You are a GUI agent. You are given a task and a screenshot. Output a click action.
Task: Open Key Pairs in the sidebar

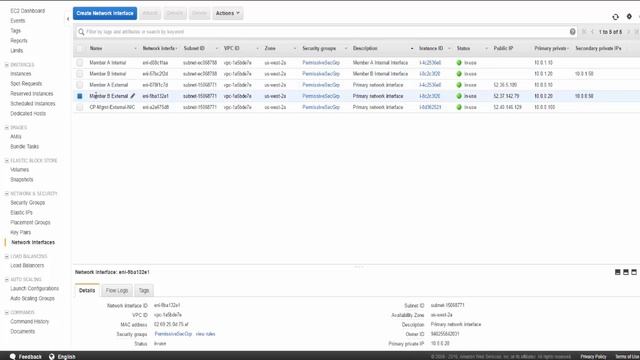(20, 232)
